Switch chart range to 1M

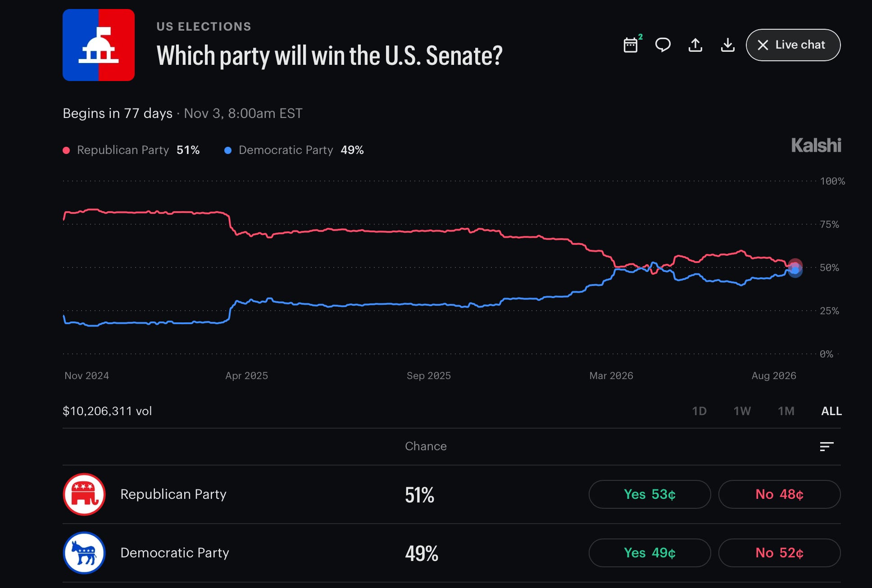pos(786,411)
